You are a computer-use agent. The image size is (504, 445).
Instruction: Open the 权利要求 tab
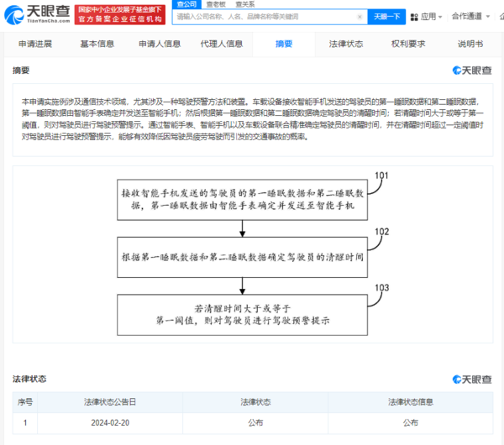point(408,44)
